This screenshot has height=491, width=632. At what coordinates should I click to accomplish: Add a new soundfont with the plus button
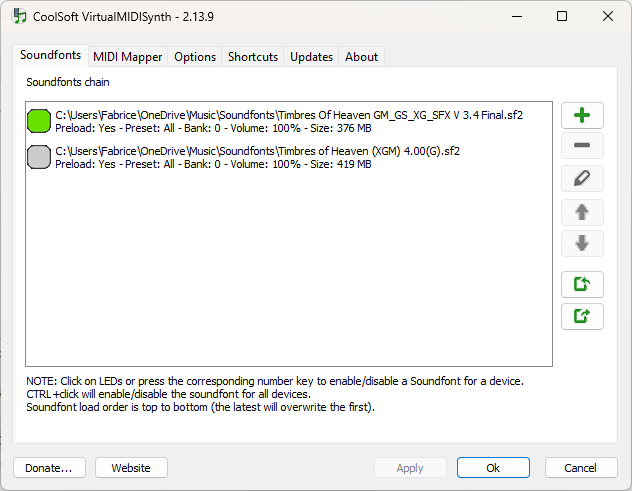(582, 115)
